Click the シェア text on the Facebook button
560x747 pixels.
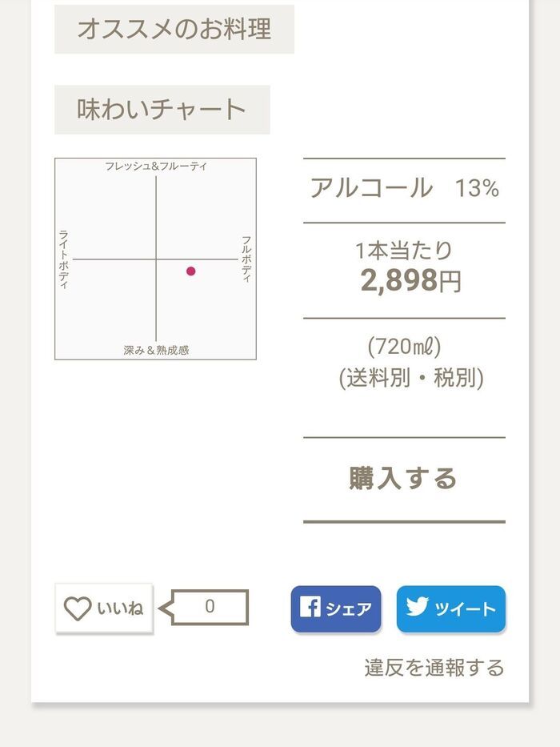348,609
